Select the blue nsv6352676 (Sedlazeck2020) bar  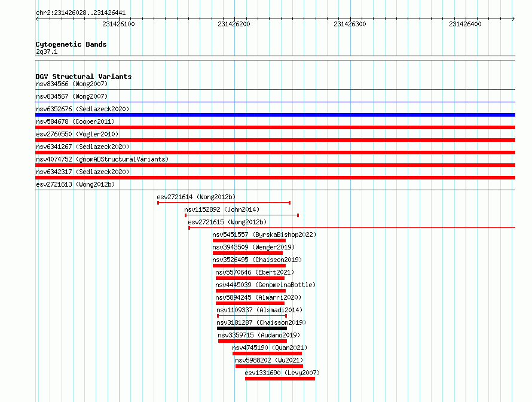tap(275, 115)
